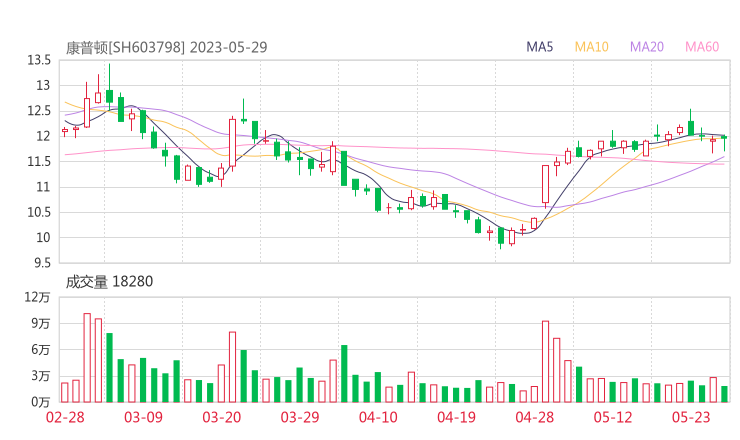Click the 04-28 date axis label
This screenshot has height=440, width=740.
pyautogui.click(x=535, y=417)
